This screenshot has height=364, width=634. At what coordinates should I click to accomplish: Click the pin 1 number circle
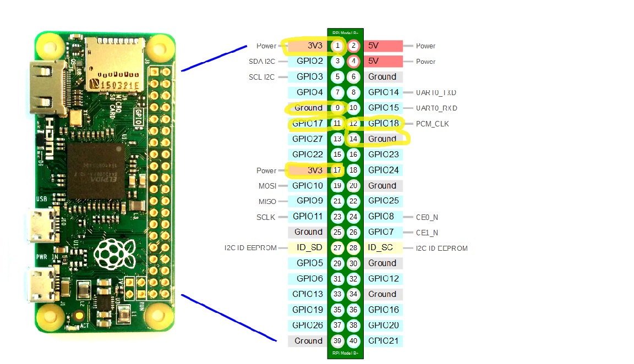coord(337,46)
